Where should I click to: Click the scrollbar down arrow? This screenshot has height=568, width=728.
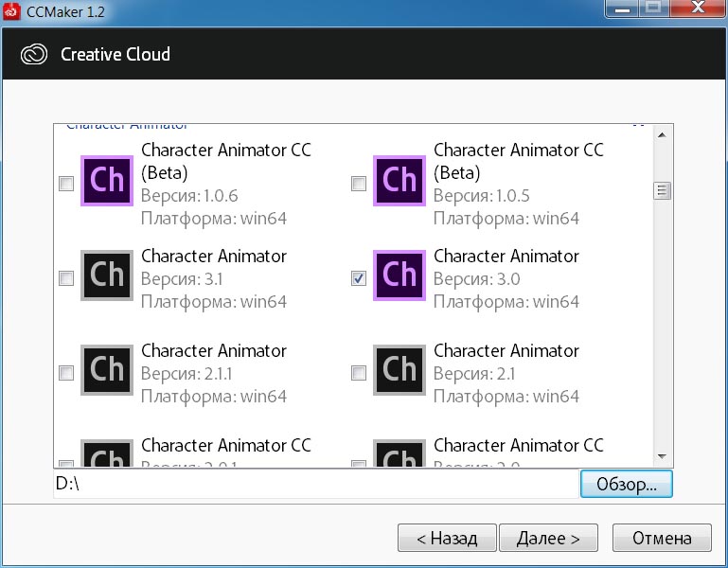click(662, 457)
